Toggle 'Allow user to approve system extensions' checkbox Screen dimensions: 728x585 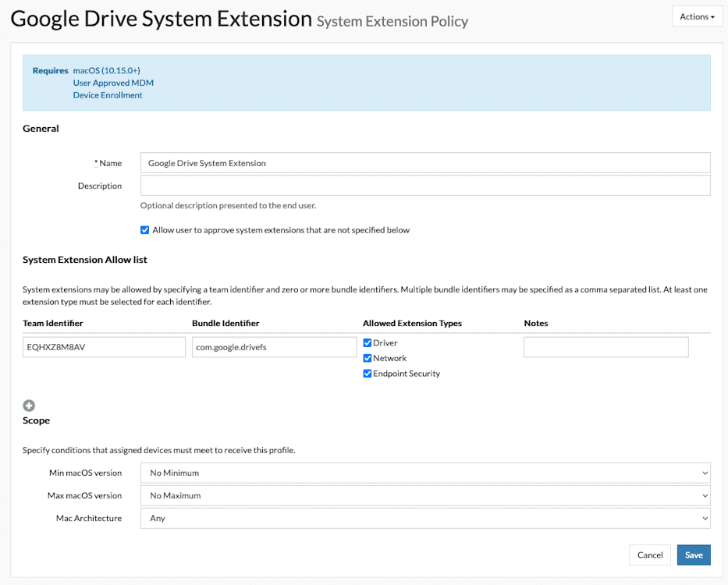145,230
